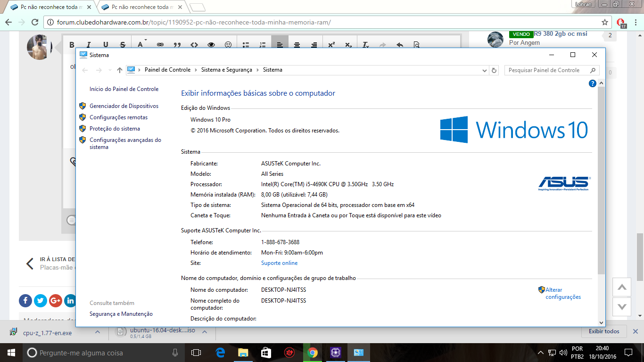Open the Chrome menu
644x362 pixels.
636,22
